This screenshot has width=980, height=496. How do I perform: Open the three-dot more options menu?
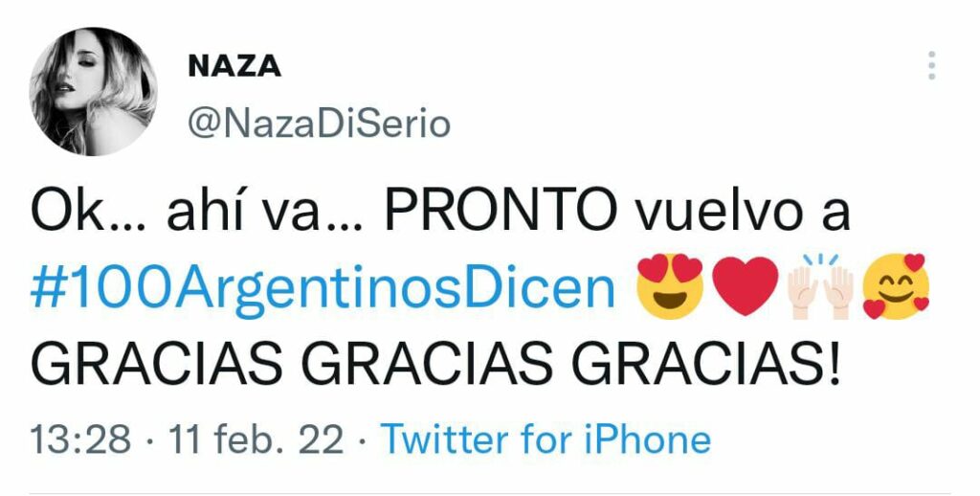931,66
